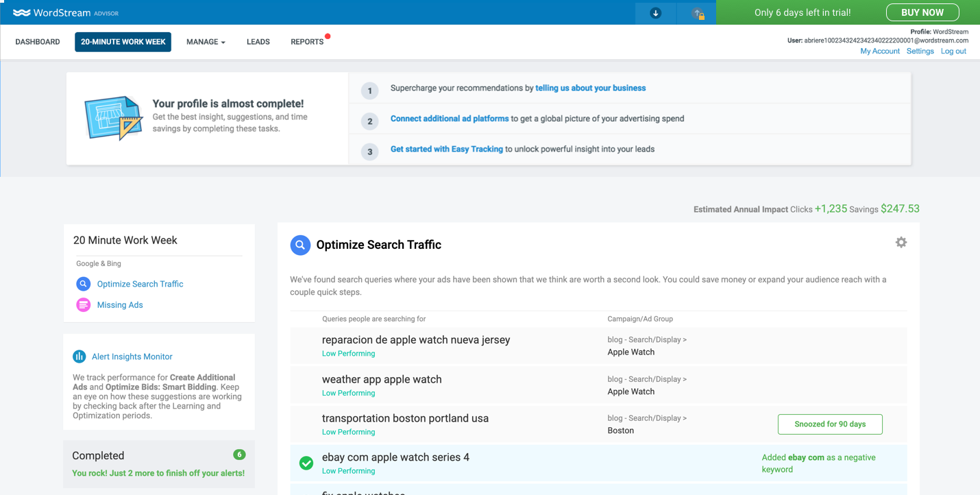Click Connect additional ad platforms link

(450, 119)
